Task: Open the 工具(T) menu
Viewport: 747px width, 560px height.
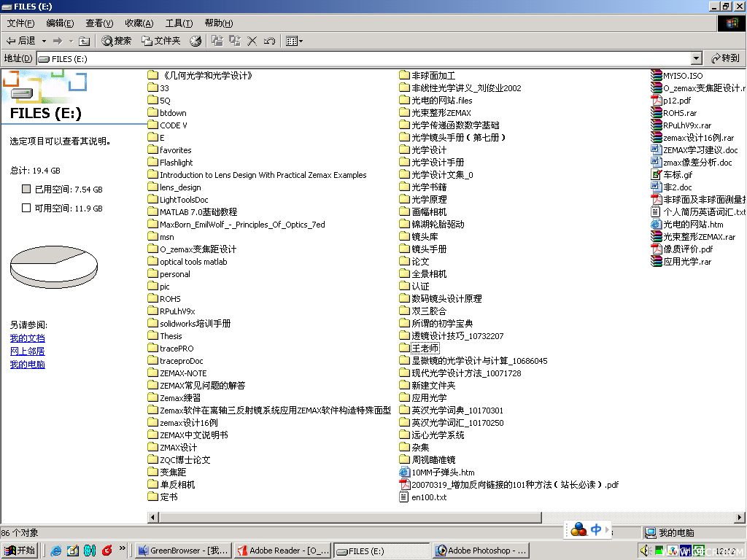Action: click(179, 23)
